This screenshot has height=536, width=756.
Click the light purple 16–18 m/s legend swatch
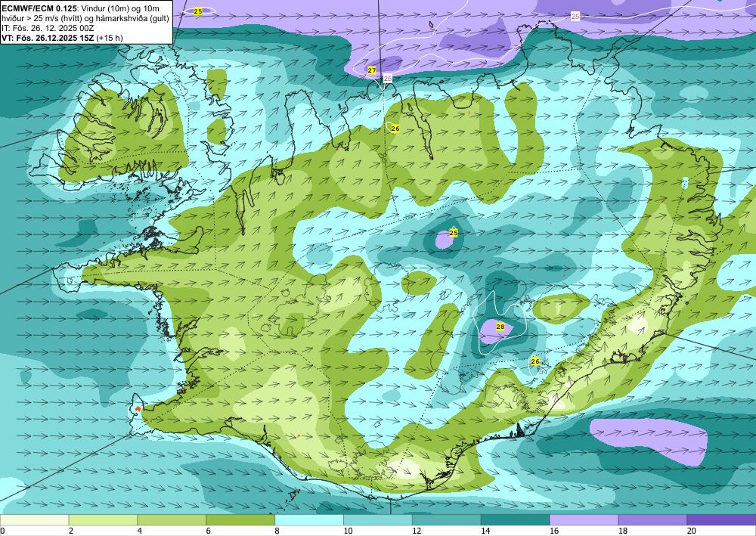[584, 520]
